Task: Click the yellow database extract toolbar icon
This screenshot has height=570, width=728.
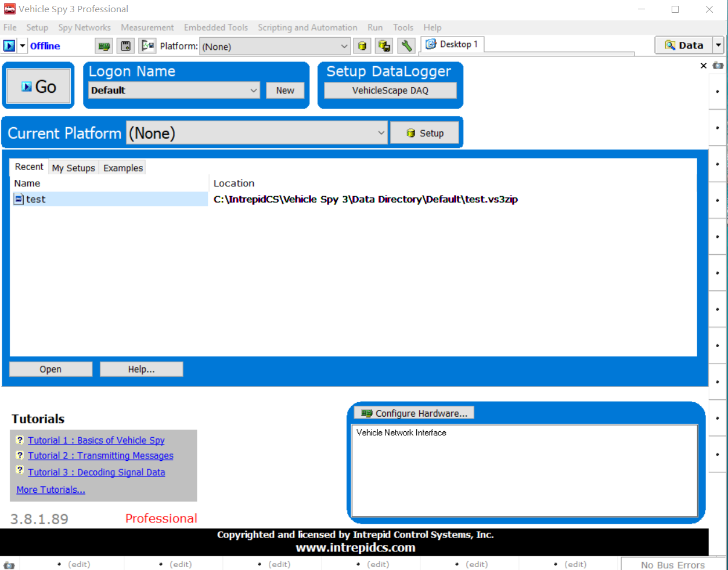Action: [x=362, y=45]
